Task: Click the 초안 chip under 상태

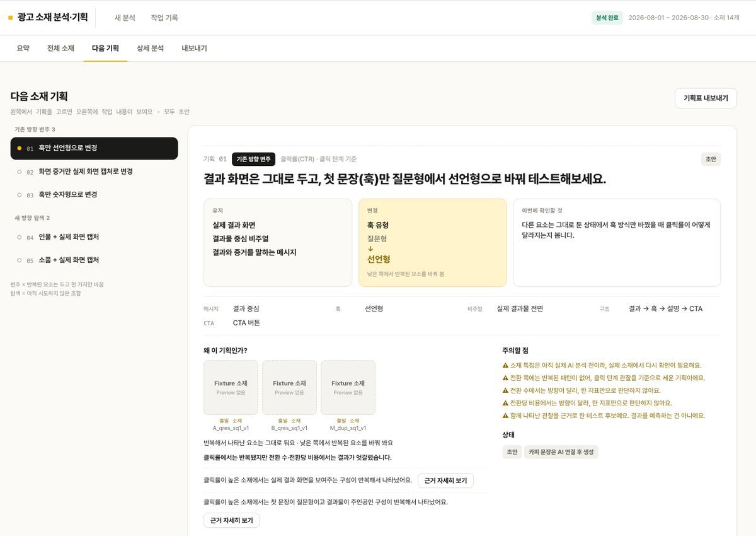Action: tap(512, 452)
